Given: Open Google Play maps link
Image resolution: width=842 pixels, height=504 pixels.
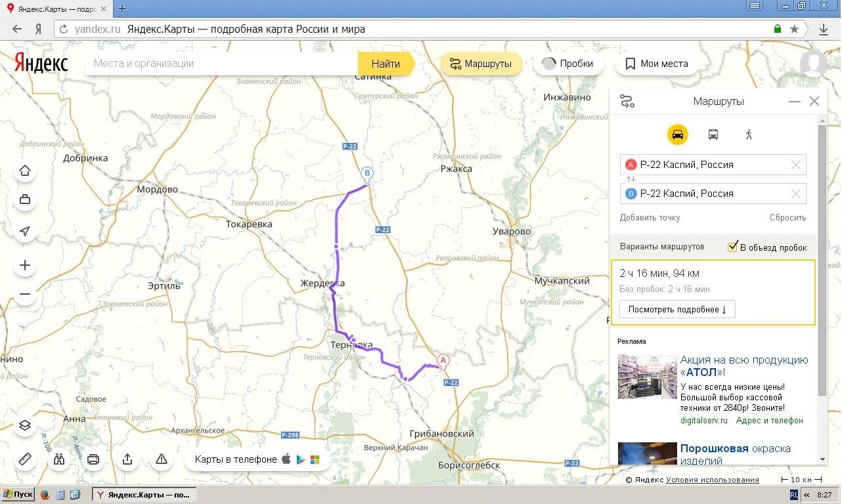Looking at the screenshot, I should pyautogui.click(x=300, y=459).
